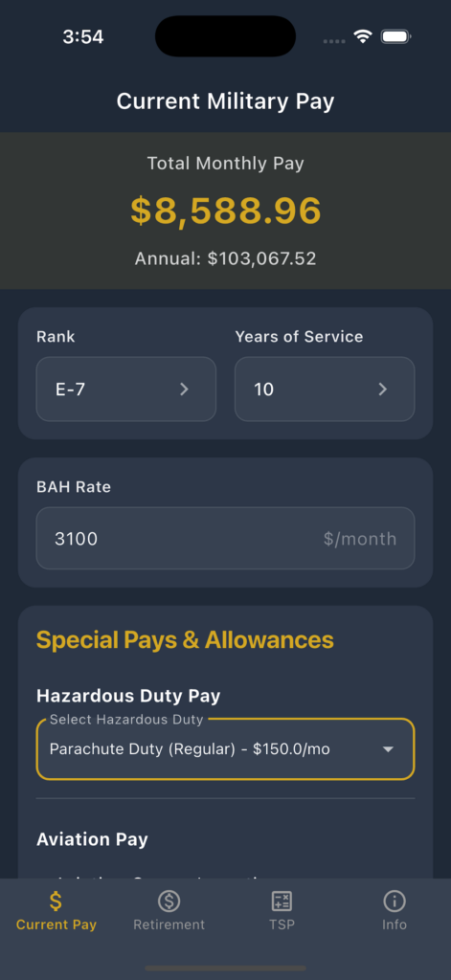Go to the Info tab label
The height and width of the screenshot is (980, 451).
point(395,924)
